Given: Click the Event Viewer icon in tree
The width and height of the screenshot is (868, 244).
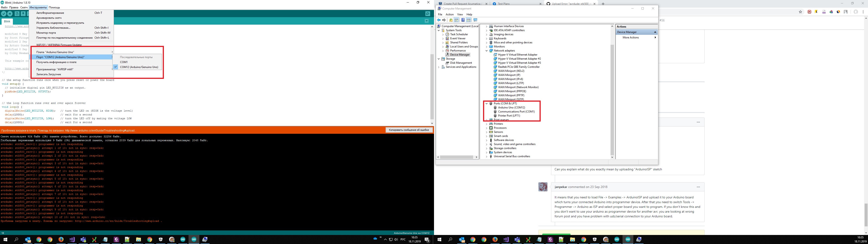Looking at the screenshot, I should point(447,38).
